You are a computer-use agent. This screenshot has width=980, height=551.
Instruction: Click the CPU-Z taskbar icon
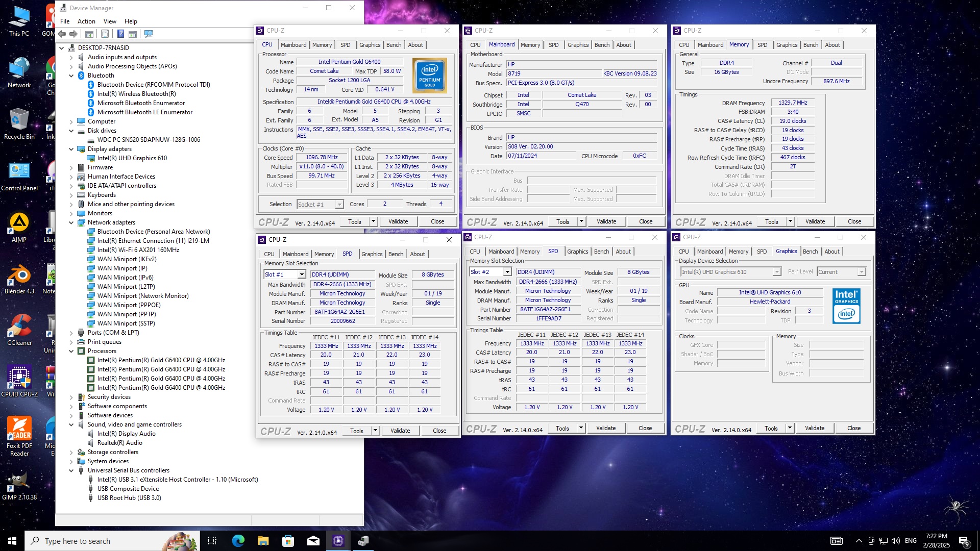[338, 541]
